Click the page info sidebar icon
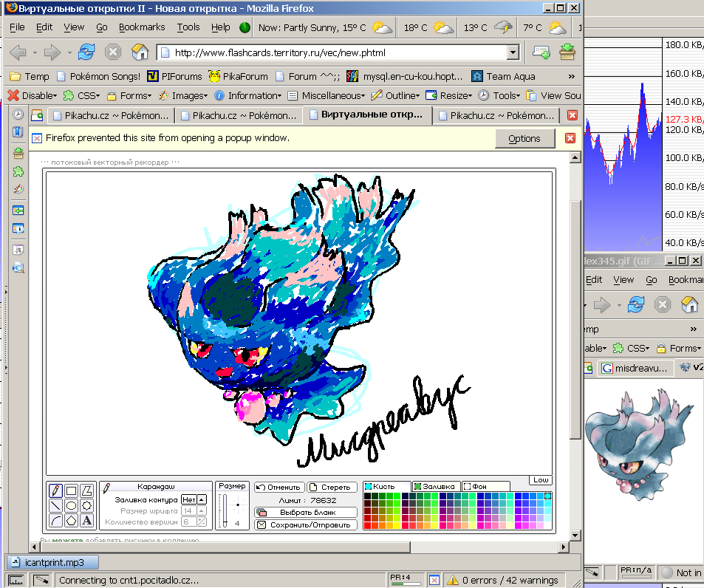 (x=18, y=228)
